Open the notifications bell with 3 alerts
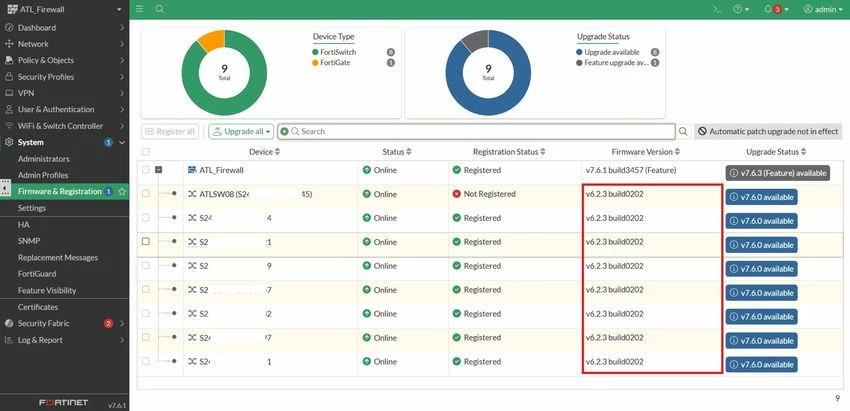850x411 pixels. coord(776,9)
